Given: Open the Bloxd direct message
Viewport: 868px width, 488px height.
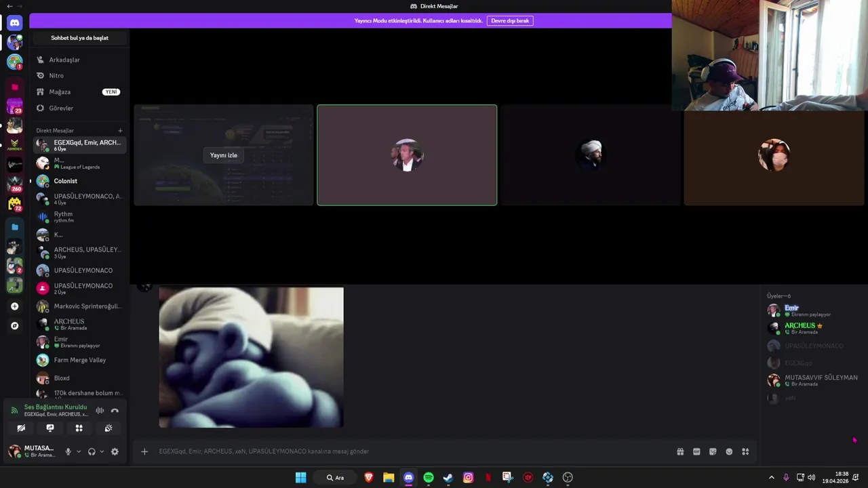Looking at the screenshot, I should [79, 378].
